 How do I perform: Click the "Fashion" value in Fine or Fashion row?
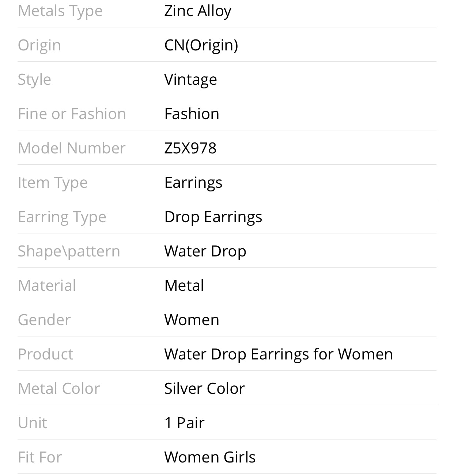(x=192, y=114)
